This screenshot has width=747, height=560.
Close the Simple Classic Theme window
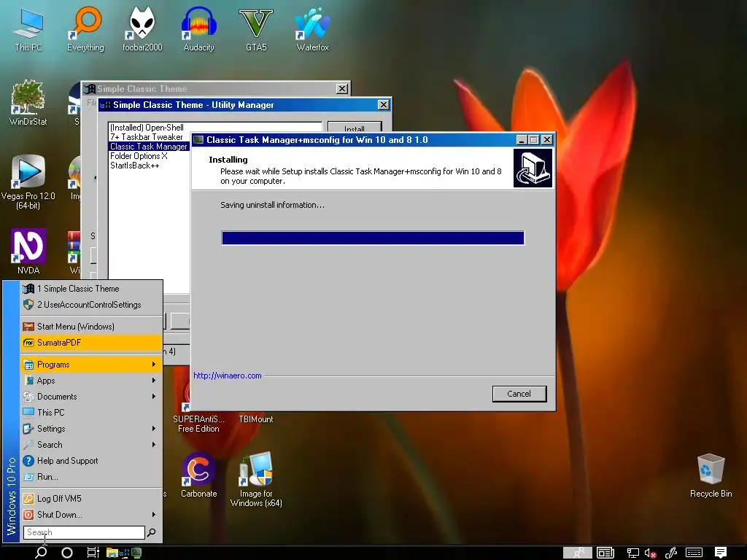point(342,88)
